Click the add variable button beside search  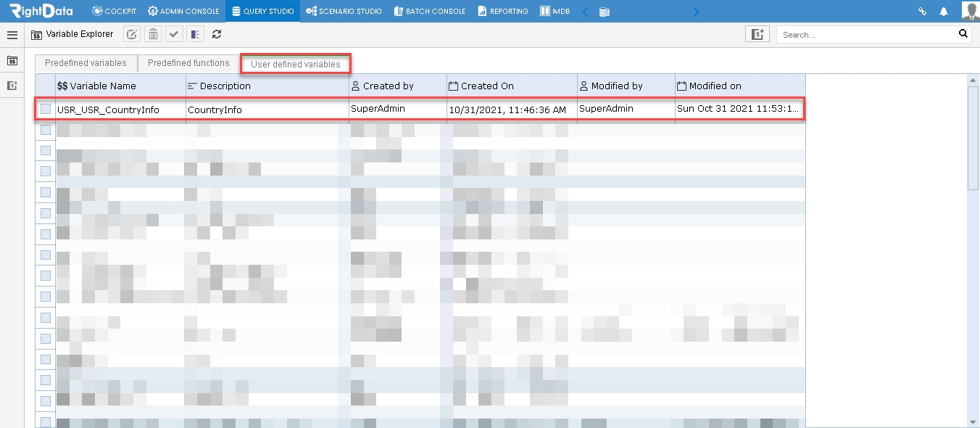(x=757, y=34)
